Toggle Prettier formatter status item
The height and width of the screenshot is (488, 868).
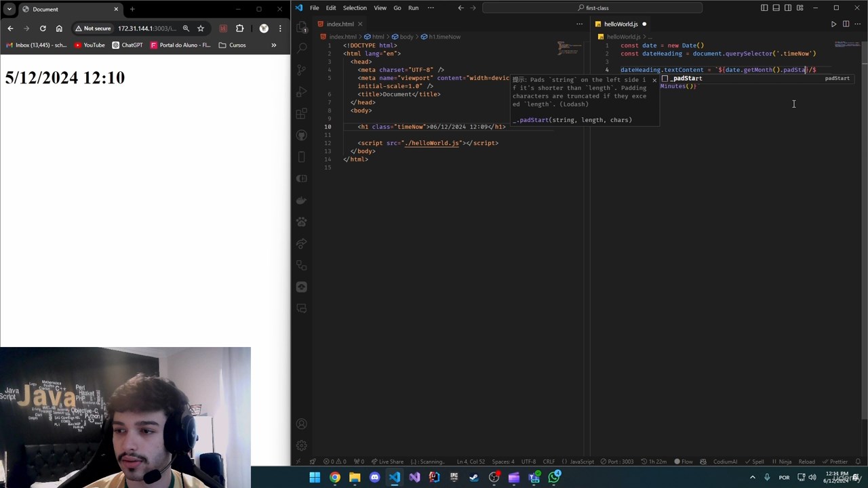click(835, 462)
